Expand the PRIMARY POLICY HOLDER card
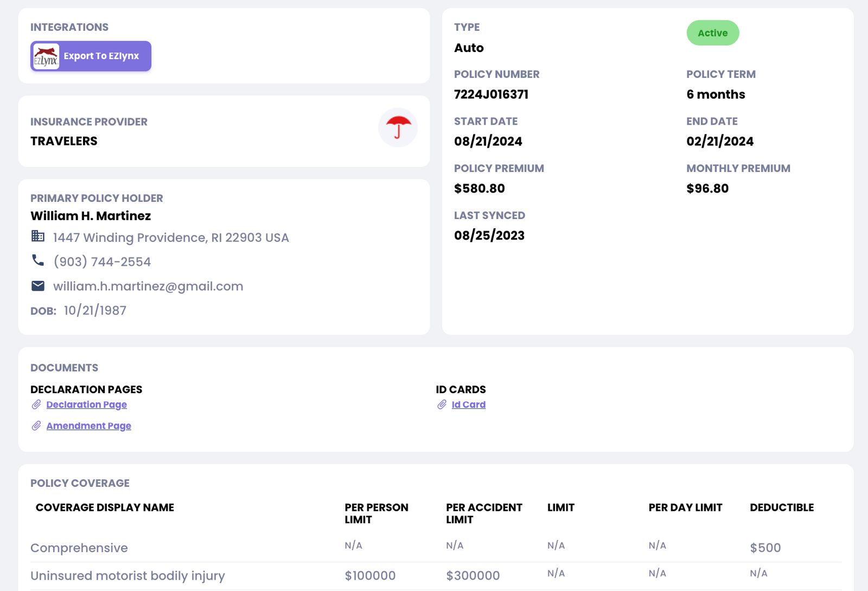 97,198
